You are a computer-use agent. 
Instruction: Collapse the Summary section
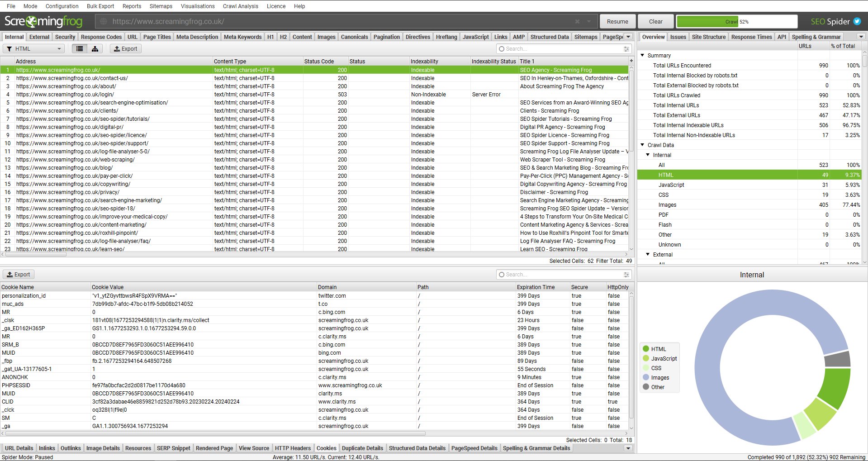pos(642,55)
